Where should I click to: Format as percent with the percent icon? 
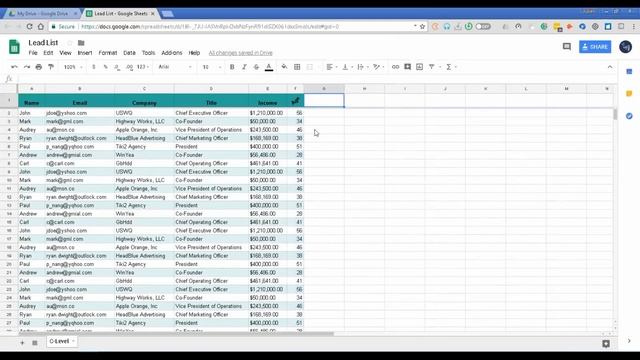point(105,67)
